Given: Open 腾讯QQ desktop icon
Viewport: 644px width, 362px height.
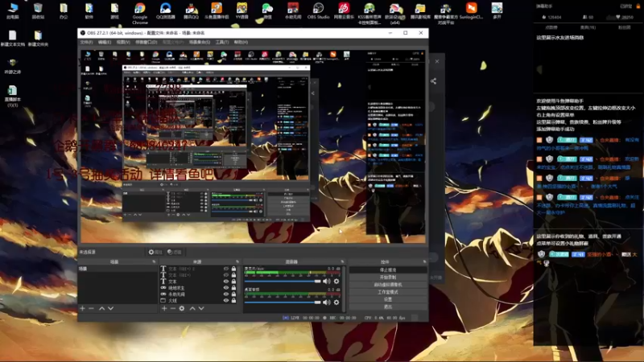Looking at the screenshot, I should coord(191,11).
